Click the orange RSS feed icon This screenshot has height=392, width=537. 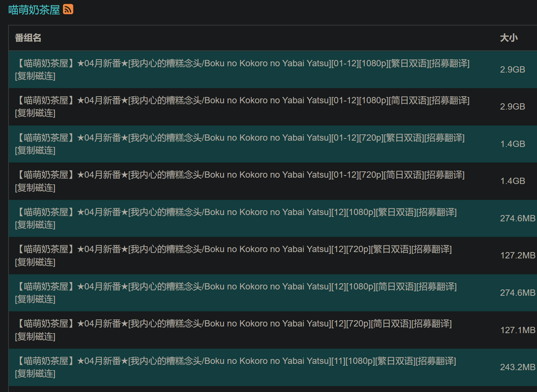pyautogui.click(x=68, y=9)
